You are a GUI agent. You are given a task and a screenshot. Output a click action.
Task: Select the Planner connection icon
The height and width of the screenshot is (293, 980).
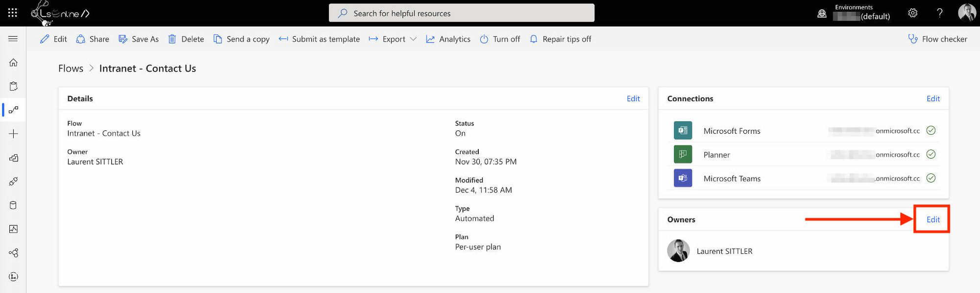pos(683,154)
